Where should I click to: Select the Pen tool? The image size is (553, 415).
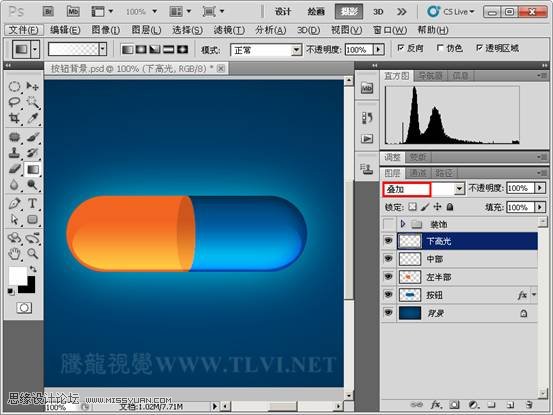tap(14, 203)
